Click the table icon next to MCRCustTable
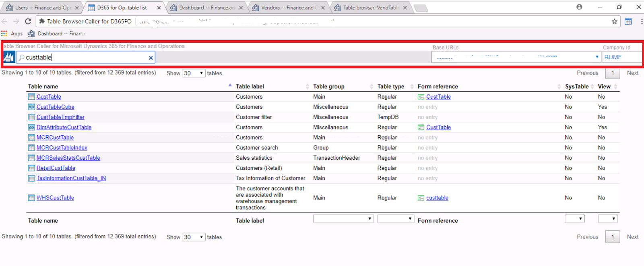 [31, 138]
